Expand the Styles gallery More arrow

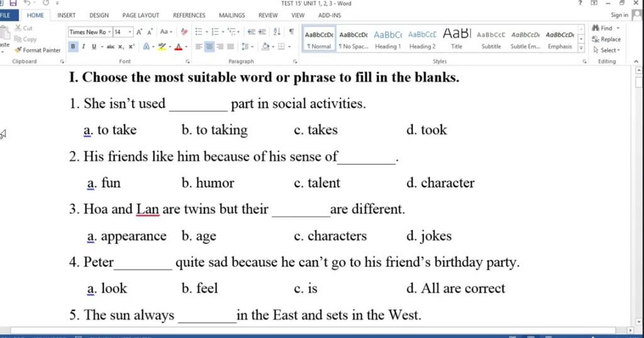click(x=580, y=48)
